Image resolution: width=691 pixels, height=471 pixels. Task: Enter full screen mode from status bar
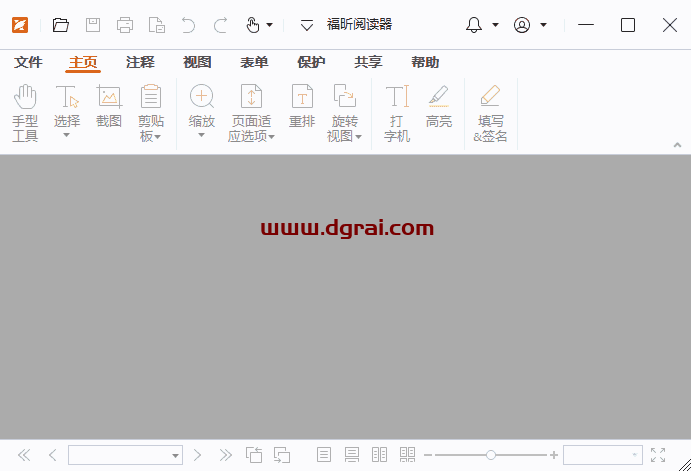658,455
